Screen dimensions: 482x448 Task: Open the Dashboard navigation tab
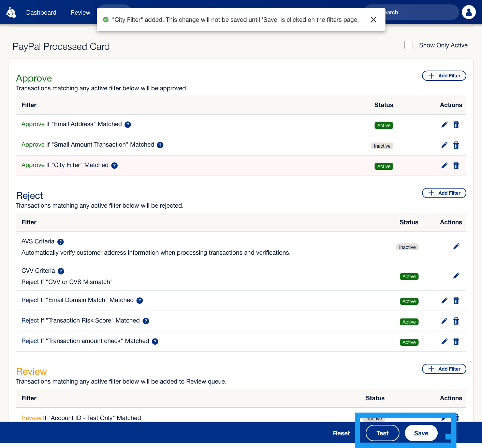tap(41, 13)
